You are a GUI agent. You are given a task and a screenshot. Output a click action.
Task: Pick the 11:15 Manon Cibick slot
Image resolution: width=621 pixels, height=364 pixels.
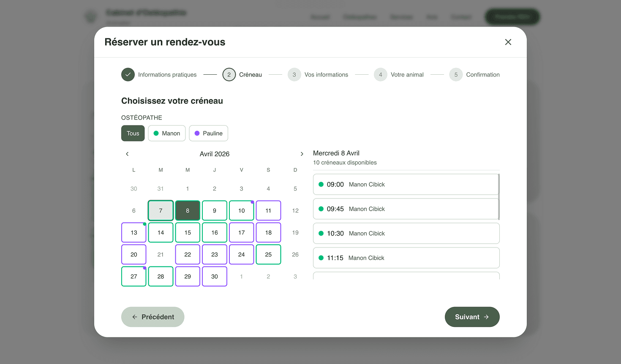tap(406, 258)
